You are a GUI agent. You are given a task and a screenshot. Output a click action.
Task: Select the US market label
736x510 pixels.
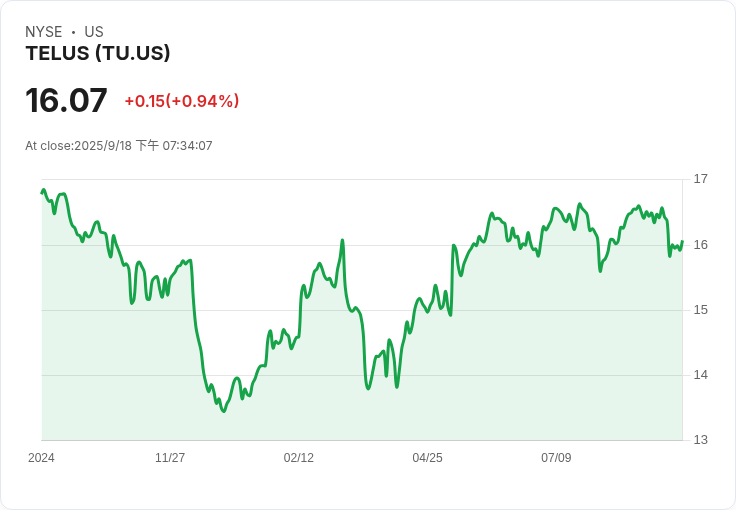[x=94, y=32]
